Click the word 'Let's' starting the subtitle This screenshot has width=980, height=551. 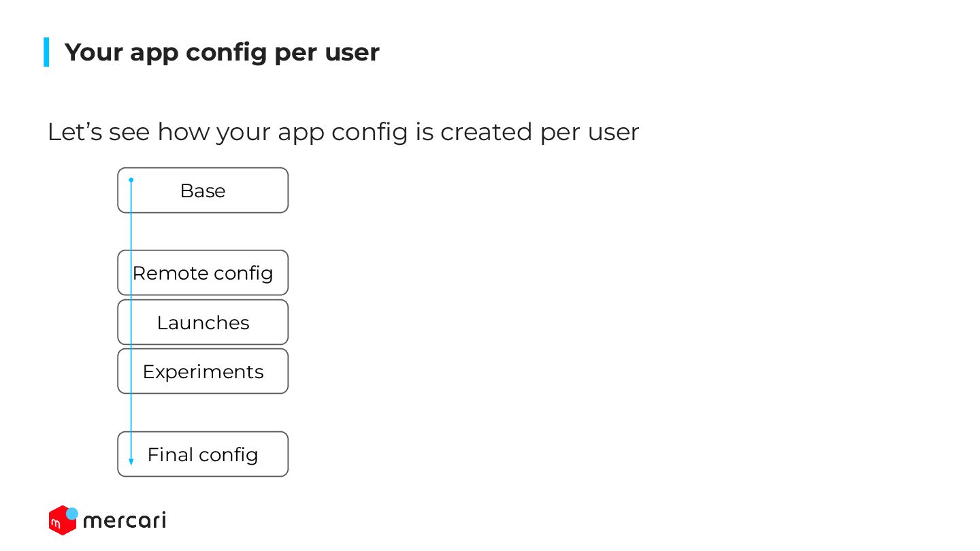(x=75, y=131)
